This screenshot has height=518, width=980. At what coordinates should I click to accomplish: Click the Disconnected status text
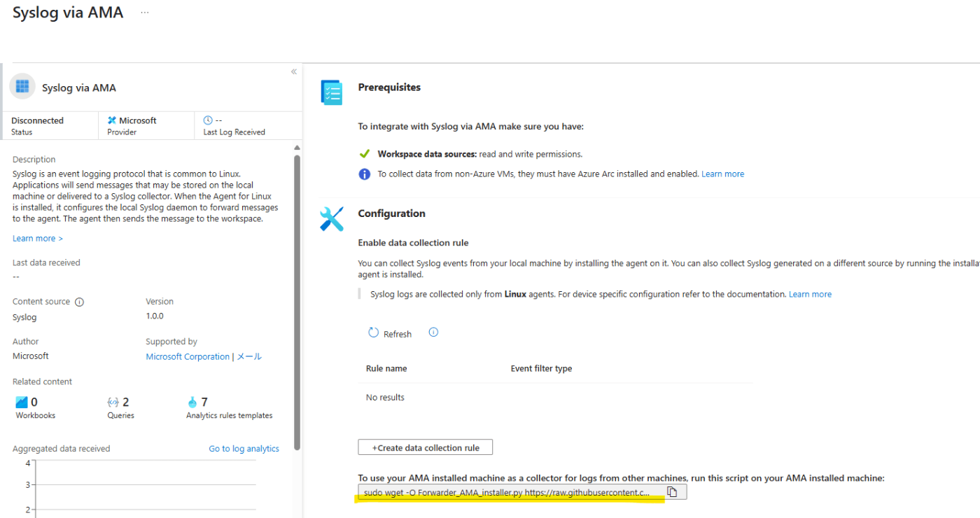pos(37,121)
